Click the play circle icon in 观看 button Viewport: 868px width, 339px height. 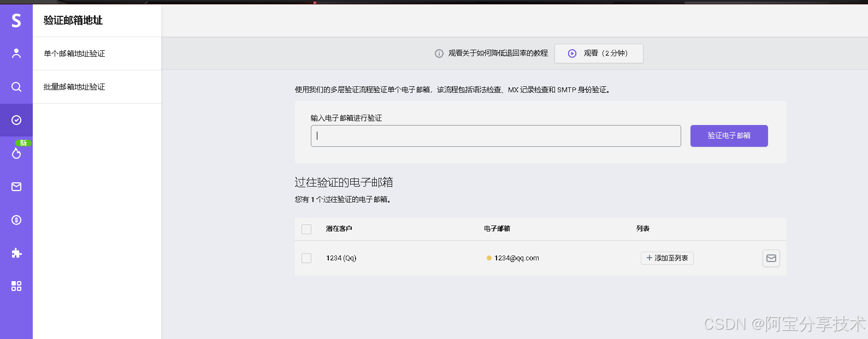click(x=572, y=53)
